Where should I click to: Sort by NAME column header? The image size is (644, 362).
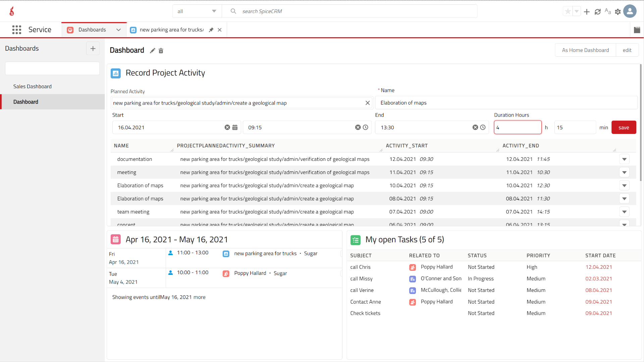pyautogui.click(x=121, y=146)
